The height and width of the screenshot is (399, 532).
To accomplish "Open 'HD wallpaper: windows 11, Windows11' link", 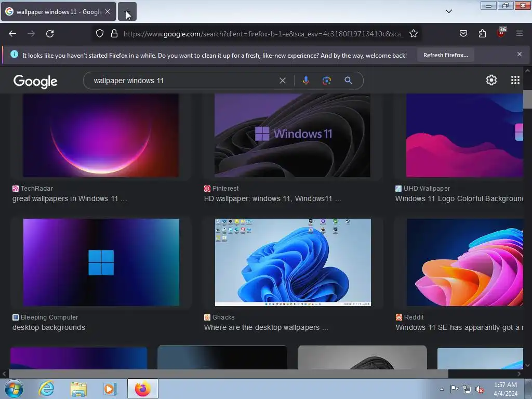I will 272,198.
